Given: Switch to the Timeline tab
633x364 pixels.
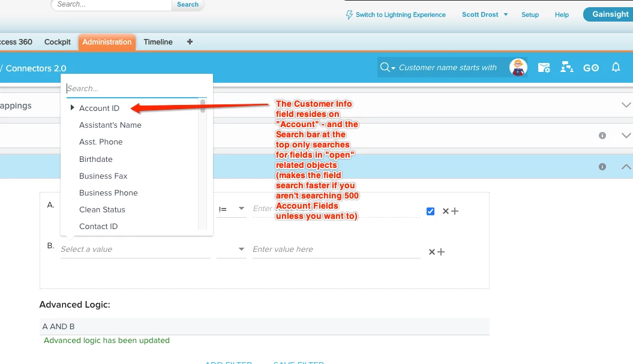Looking at the screenshot, I should click(x=158, y=42).
